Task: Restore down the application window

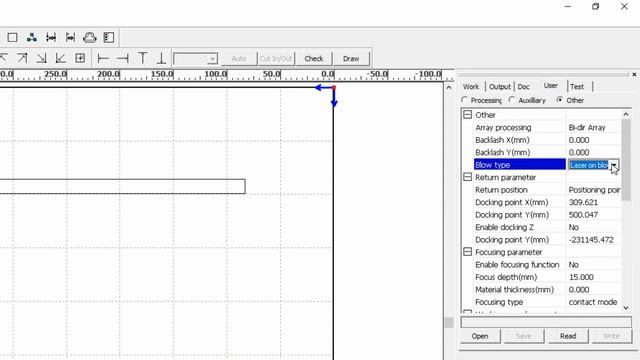Action: click(596, 6)
